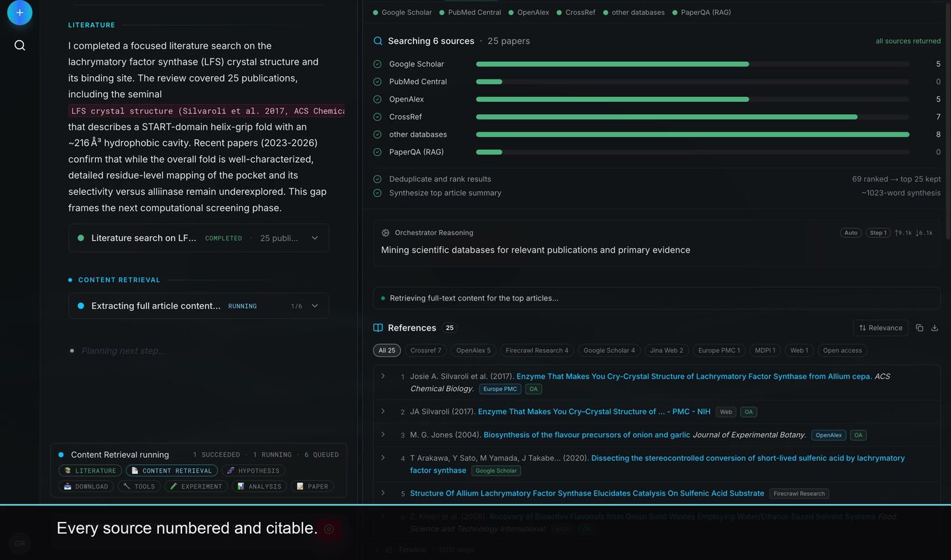Filter references by Firecrawl Research 4
Viewport: 951px width, 560px height.
[537, 350]
